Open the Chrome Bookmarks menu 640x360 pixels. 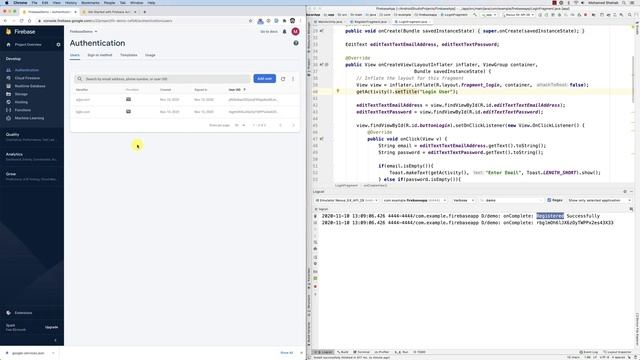click(90, 3)
